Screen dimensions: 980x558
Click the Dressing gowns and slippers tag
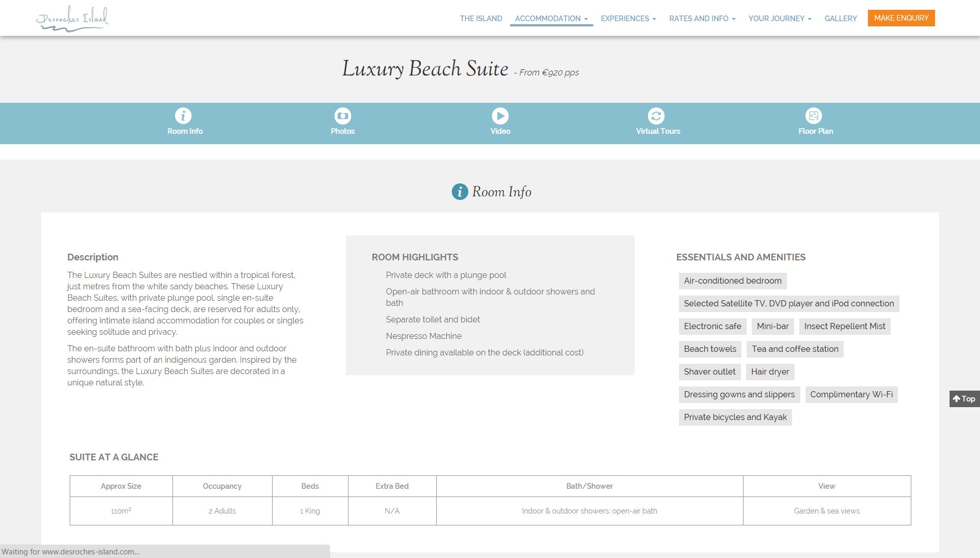click(x=739, y=395)
